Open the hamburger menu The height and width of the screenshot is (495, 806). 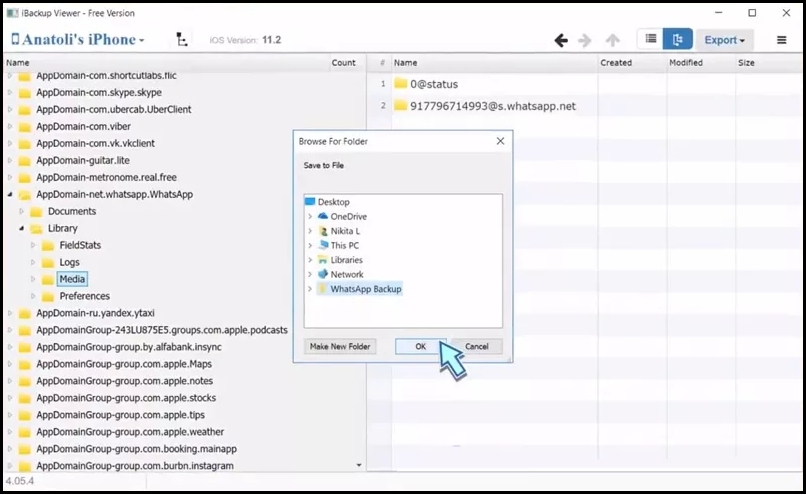tap(781, 40)
